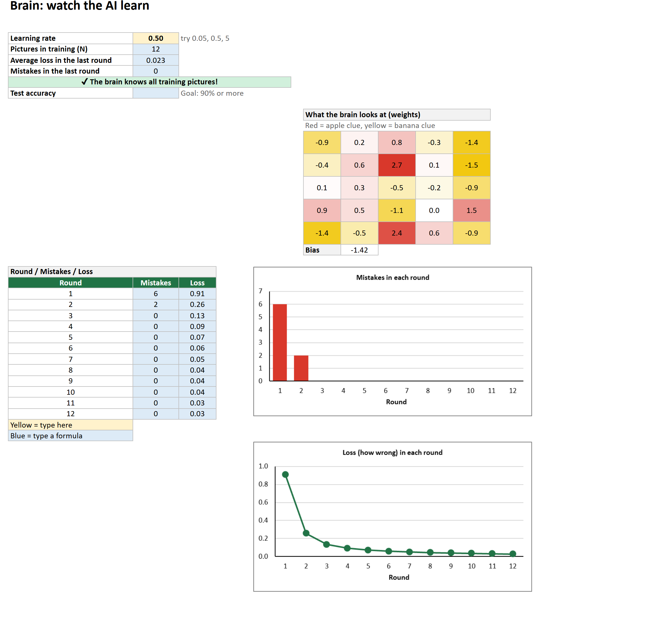Select the weight cell showing -1.1
672x628 pixels.
397,210
